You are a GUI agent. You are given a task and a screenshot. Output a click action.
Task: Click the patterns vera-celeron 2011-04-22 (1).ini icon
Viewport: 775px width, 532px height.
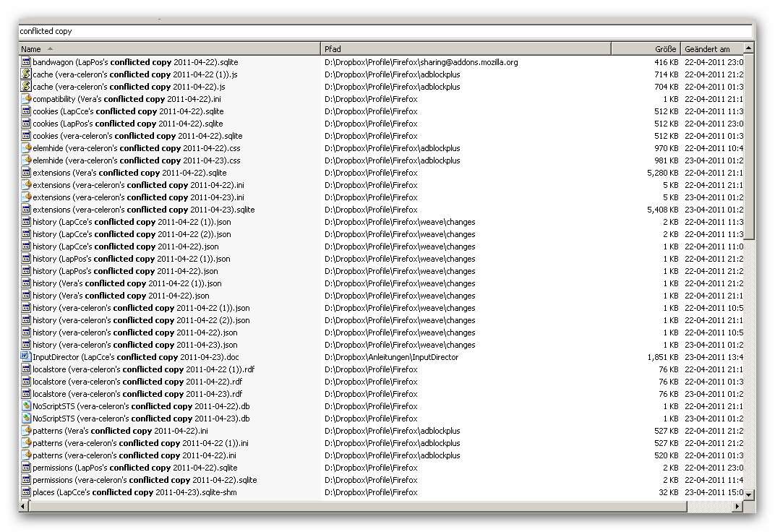(x=26, y=443)
